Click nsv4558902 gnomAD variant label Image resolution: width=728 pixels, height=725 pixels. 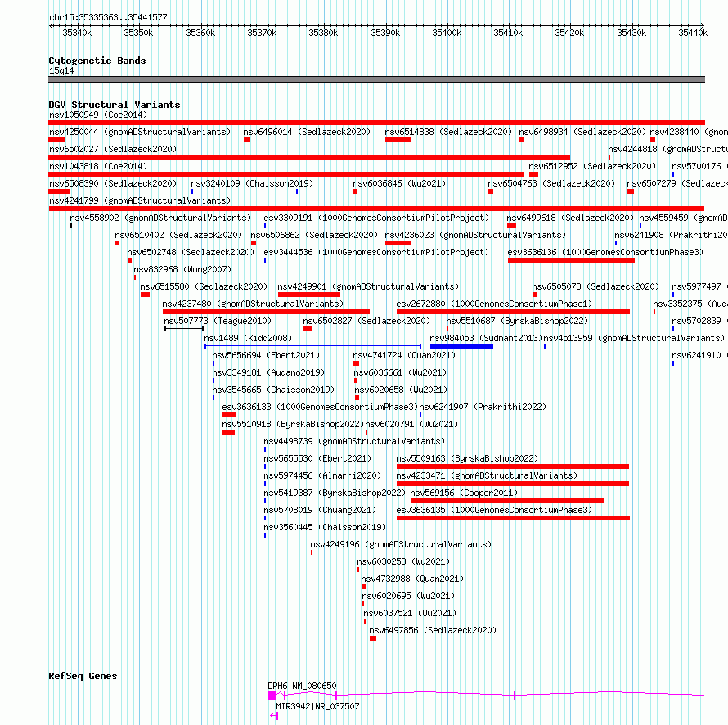pyautogui.click(x=160, y=218)
